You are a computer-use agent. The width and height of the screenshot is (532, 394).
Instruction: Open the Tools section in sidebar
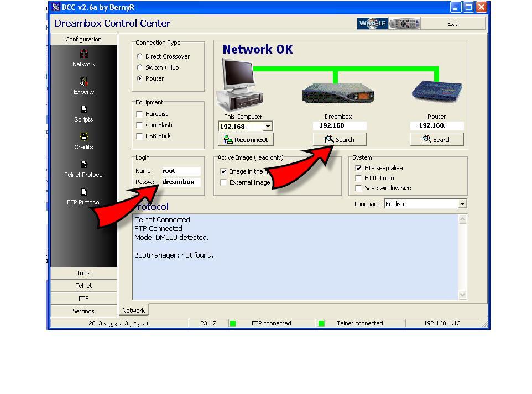point(84,273)
